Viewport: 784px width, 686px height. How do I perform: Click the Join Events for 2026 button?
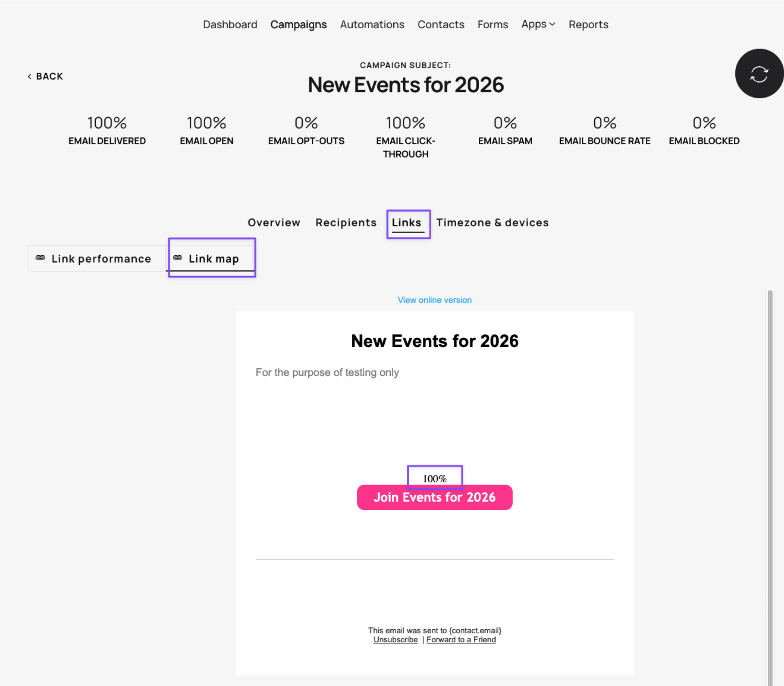(x=434, y=497)
